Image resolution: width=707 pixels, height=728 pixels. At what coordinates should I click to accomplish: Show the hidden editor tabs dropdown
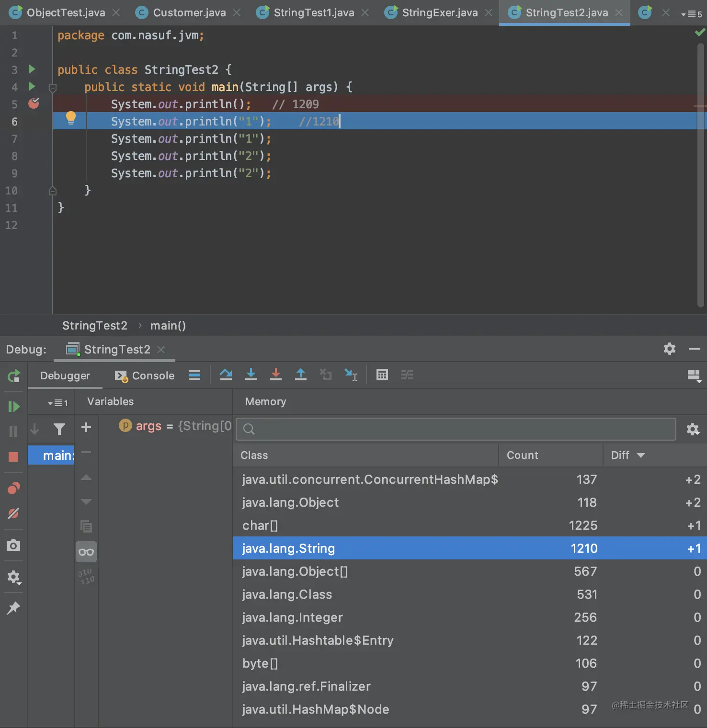click(691, 14)
